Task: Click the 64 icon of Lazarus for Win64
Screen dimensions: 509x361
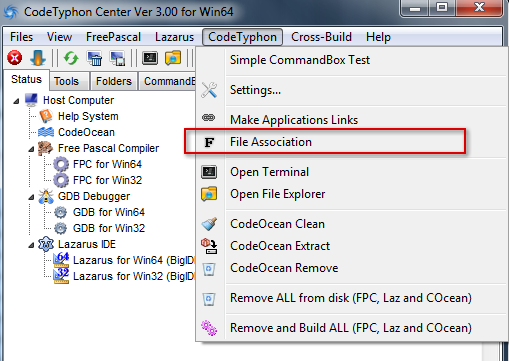Action: tap(61, 260)
